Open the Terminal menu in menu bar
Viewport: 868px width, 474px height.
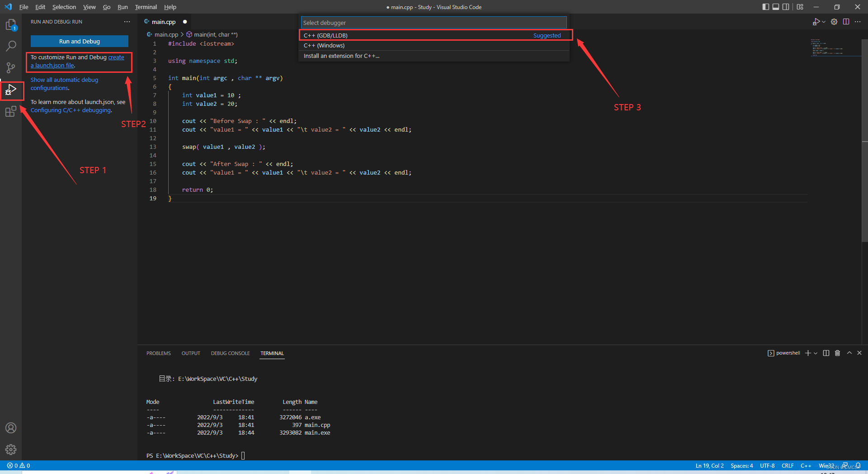146,7
